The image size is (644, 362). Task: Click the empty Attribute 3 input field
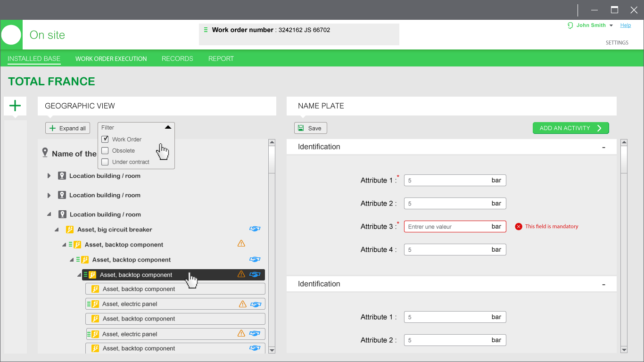[x=455, y=226]
